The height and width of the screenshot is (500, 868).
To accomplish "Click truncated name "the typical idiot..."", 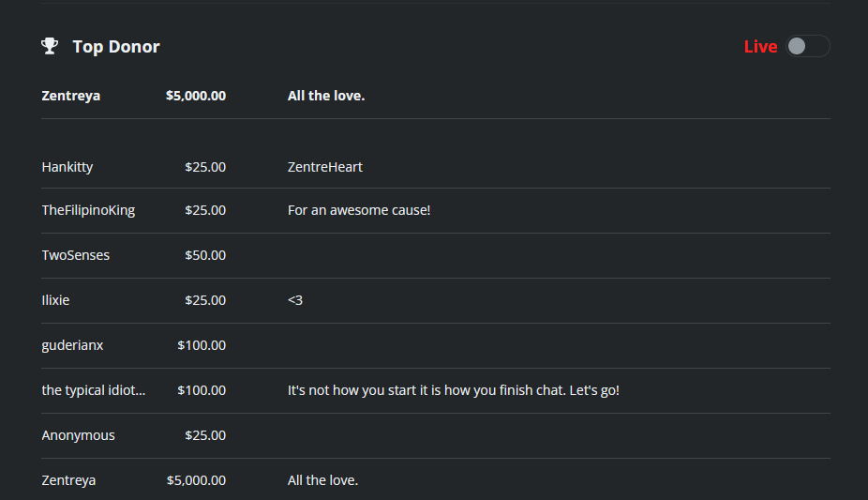I will [94, 390].
